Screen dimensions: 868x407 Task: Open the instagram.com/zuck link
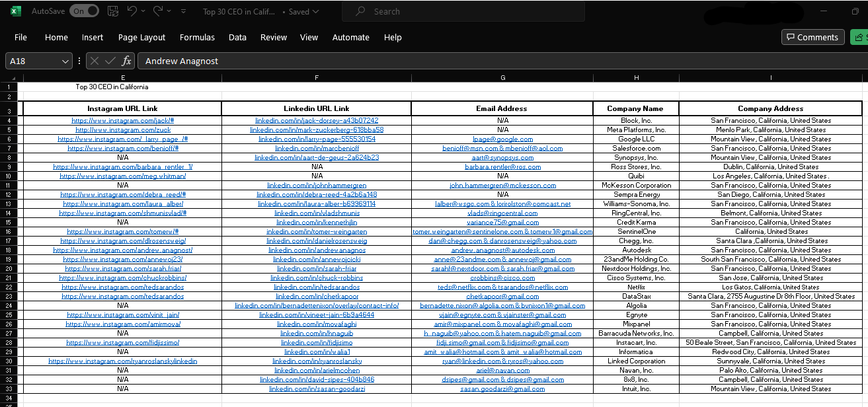[123, 129]
